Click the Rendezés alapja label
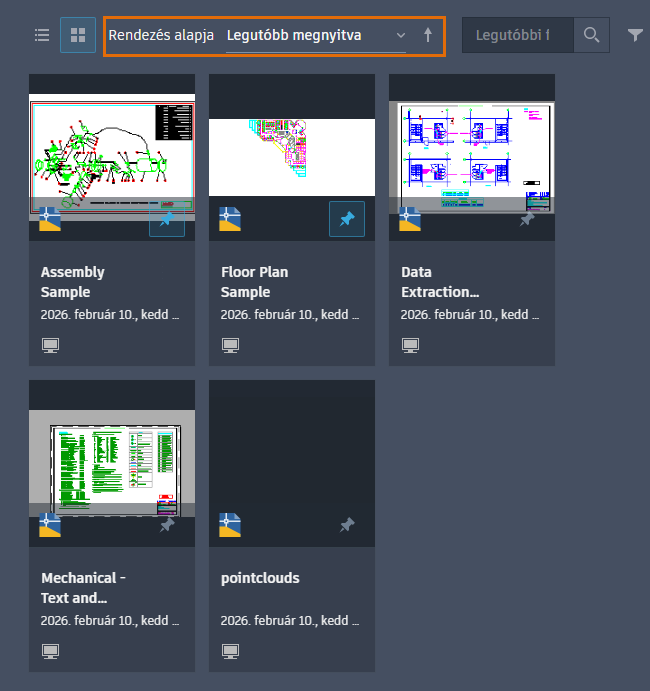Image resolution: width=650 pixels, height=691 pixels. [161, 35]
